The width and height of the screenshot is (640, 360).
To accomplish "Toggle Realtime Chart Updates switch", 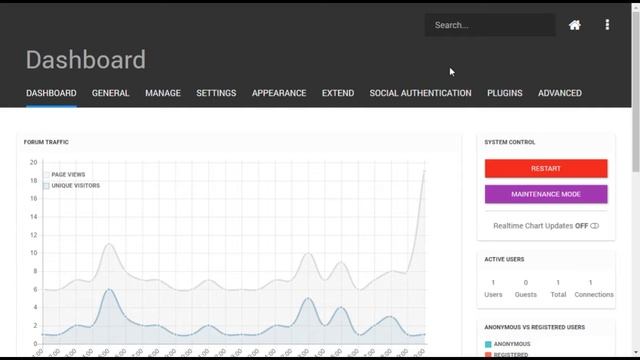I will (x=595, y=226).
